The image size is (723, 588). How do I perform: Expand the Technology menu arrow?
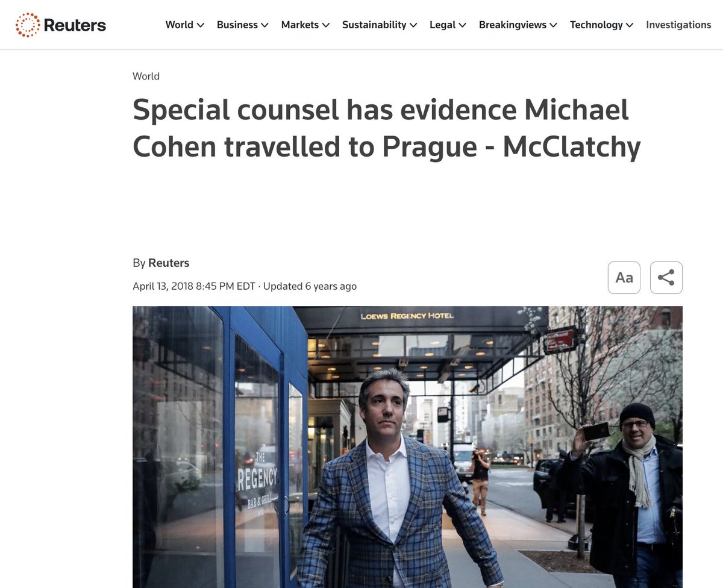coord(630,25)
